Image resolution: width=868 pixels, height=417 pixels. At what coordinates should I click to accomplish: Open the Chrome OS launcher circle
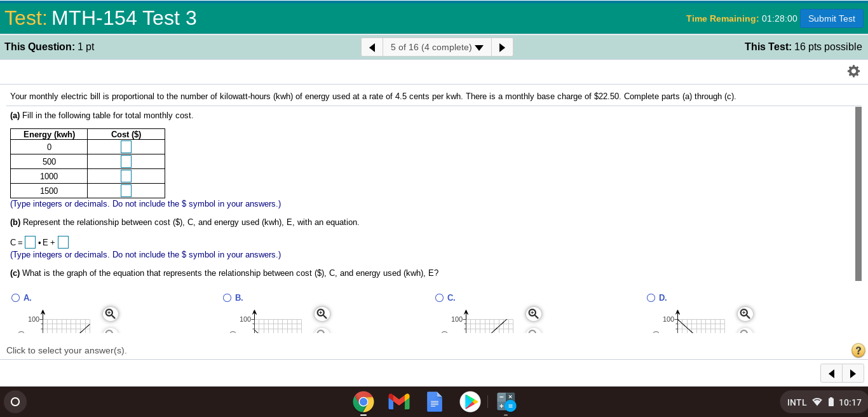[15, 402]
